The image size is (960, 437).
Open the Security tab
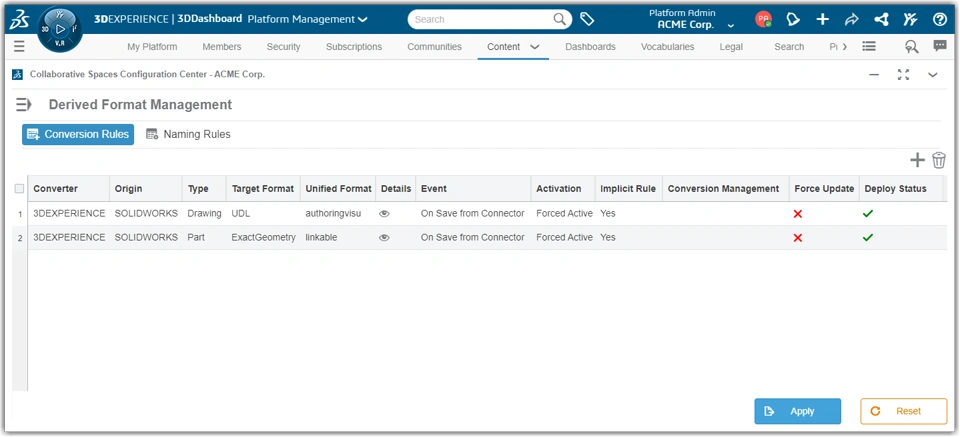coord(283,47)
